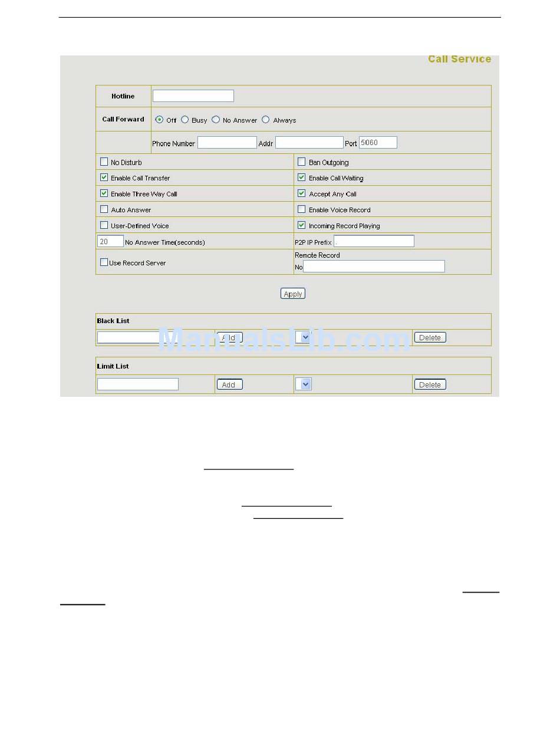Click Add in the Limit List row

tap(230, 384)
